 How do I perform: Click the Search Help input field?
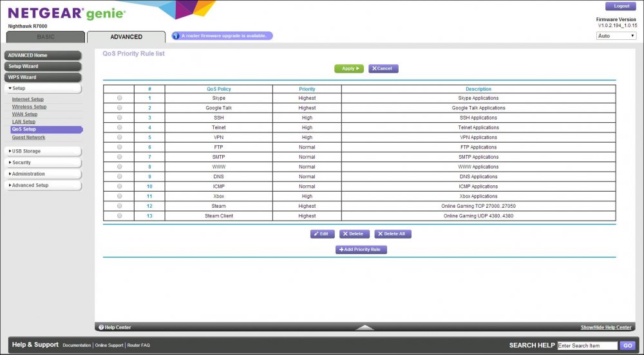pyautogui.click(x=587, y=345)
